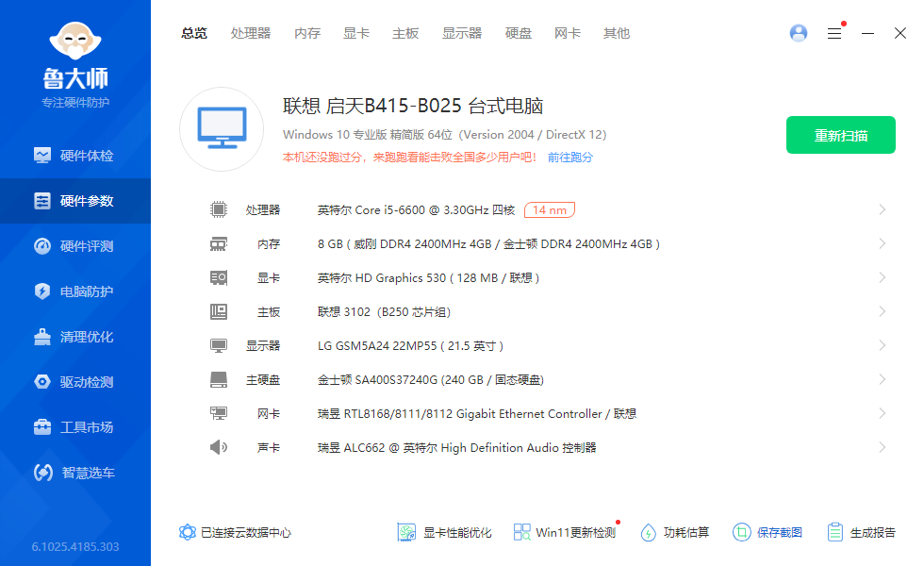Expand the 显示器 row chevron
The width and height of the screenshot is (924, 566).
883,345
